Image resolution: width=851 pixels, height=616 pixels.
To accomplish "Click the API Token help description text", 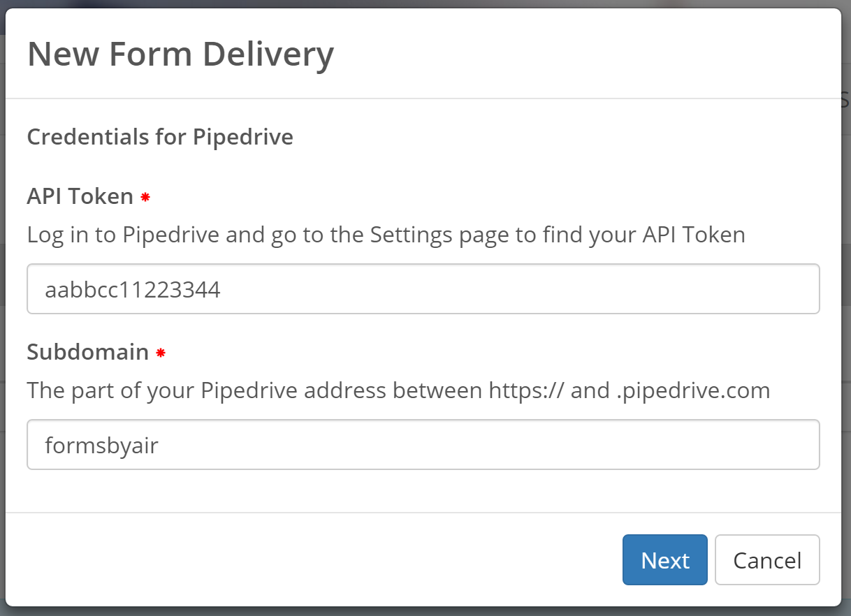I will point(386,235).
